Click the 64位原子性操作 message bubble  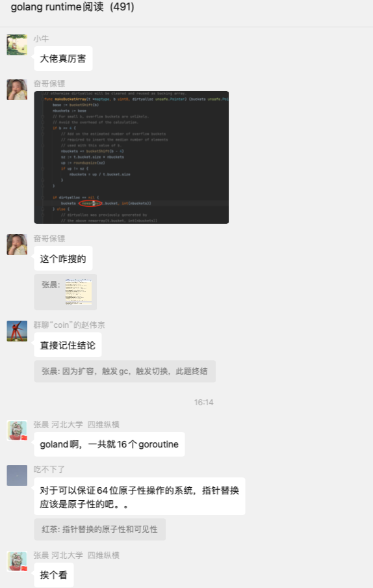click(x=140, y=496)
